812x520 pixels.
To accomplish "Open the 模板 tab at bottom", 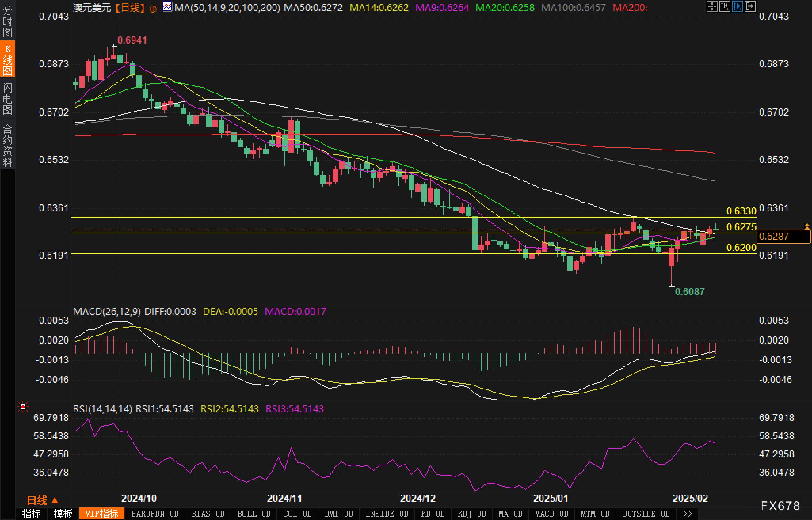I will point(63,514).
